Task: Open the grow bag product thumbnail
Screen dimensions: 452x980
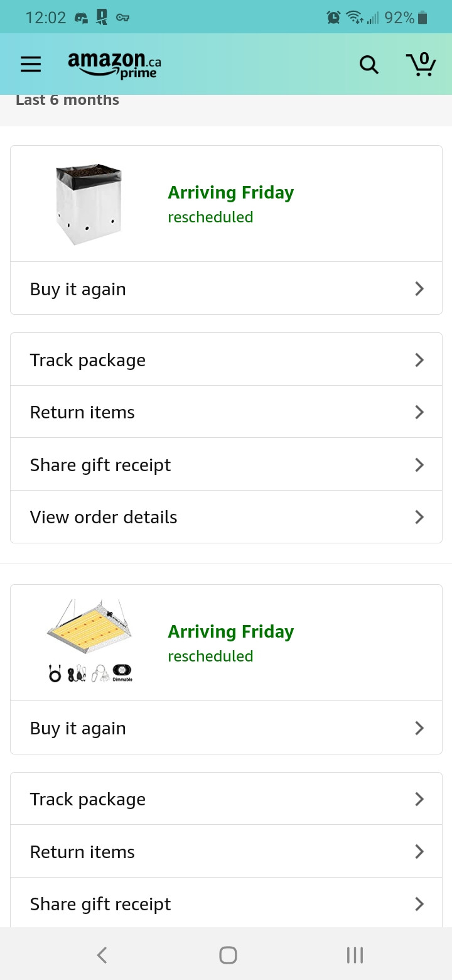Action: [89, 204]
